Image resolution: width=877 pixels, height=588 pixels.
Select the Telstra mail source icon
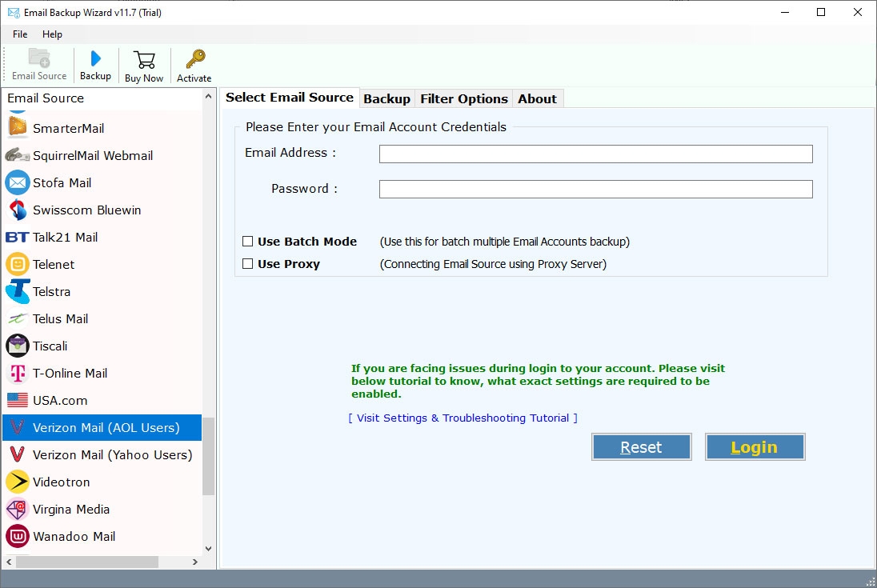(18, 292)
